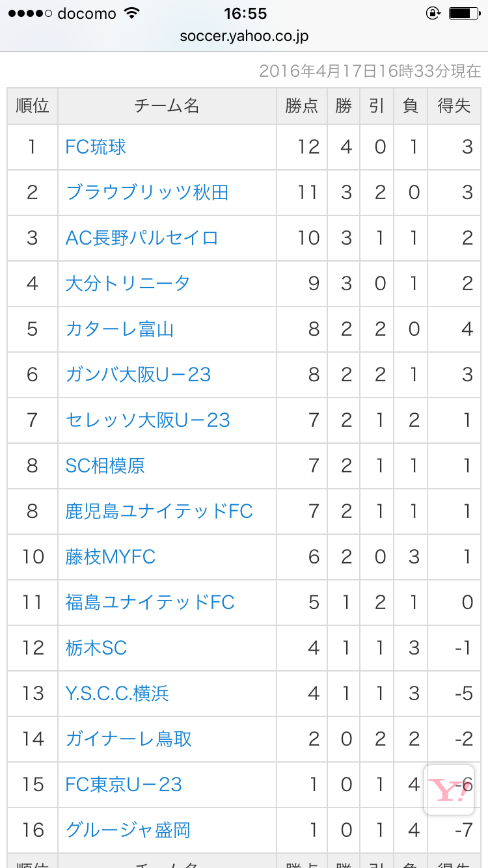Screen dimensions: 488x868
Task: Open the ガイナーレ鳥取 team link
Action: click(x=129, y=739)
